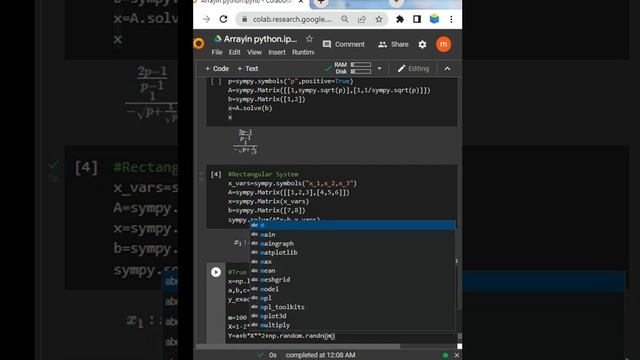
Task: Open the View menu
Action: [254, 52]
